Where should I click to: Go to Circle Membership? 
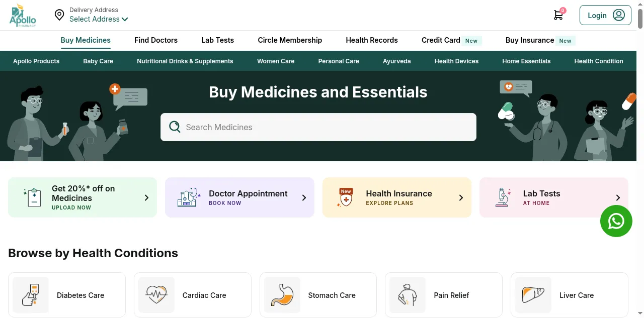click(x=290, y=40)
